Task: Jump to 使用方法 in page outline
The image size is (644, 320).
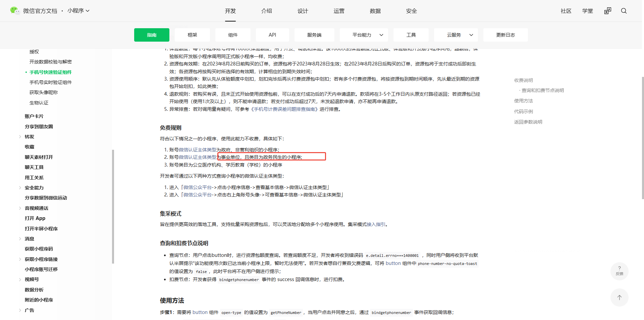Action: coord(524,101)
